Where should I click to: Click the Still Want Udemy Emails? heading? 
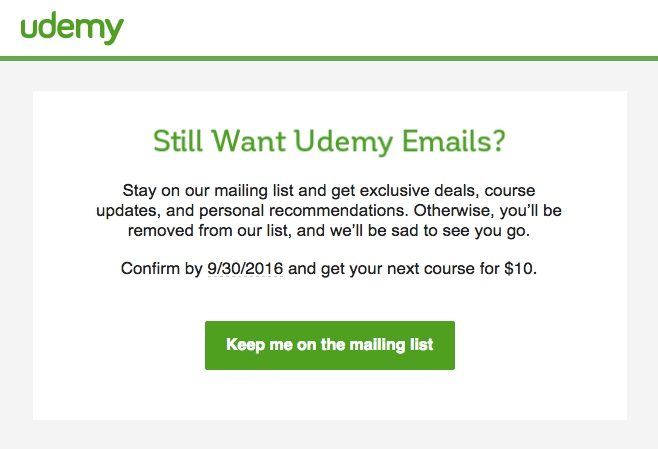[329, 141]
